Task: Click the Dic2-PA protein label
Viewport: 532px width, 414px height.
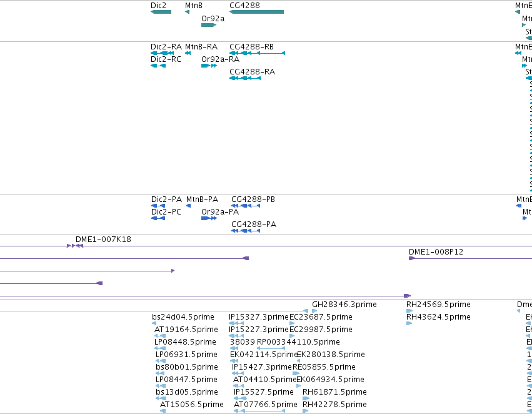Action: coord(166,199)
